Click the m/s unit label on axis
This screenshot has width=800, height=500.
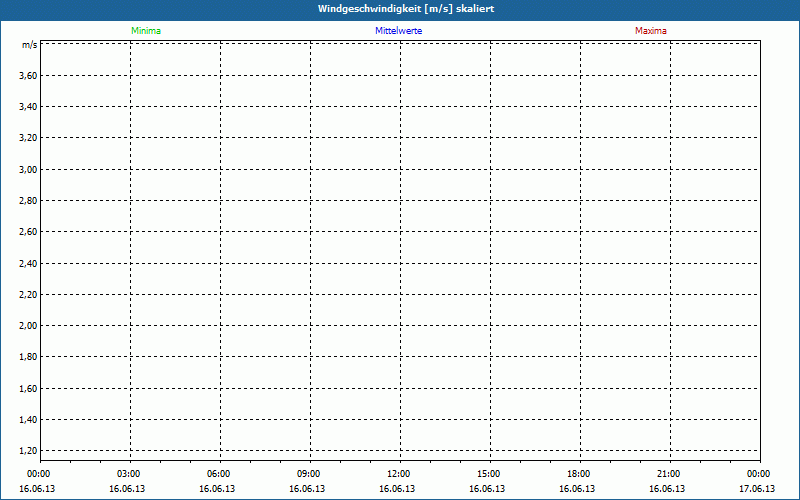click(x=29, y=46)
